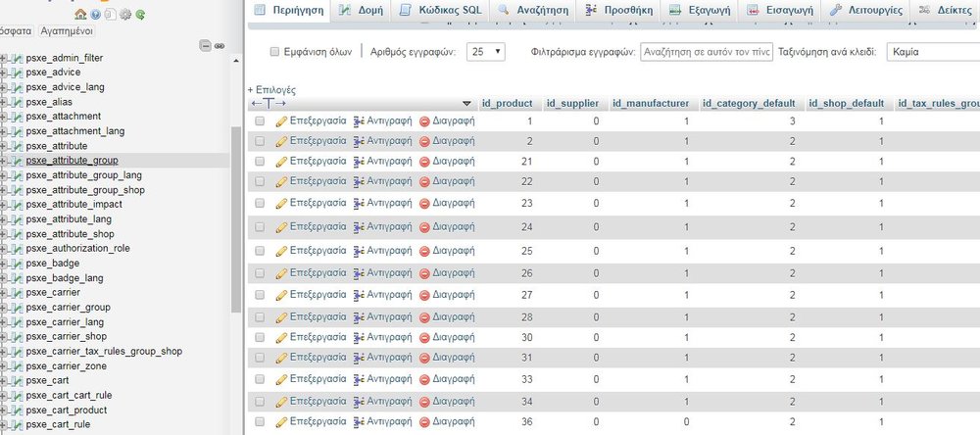
Task: Select row checkbox for product 33
Action: click(260, 379)
